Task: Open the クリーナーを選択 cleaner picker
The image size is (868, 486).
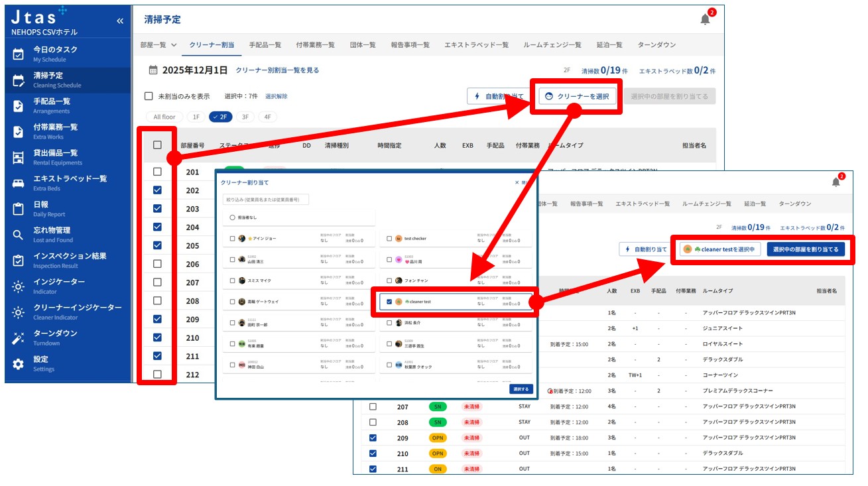Action: 577,97
